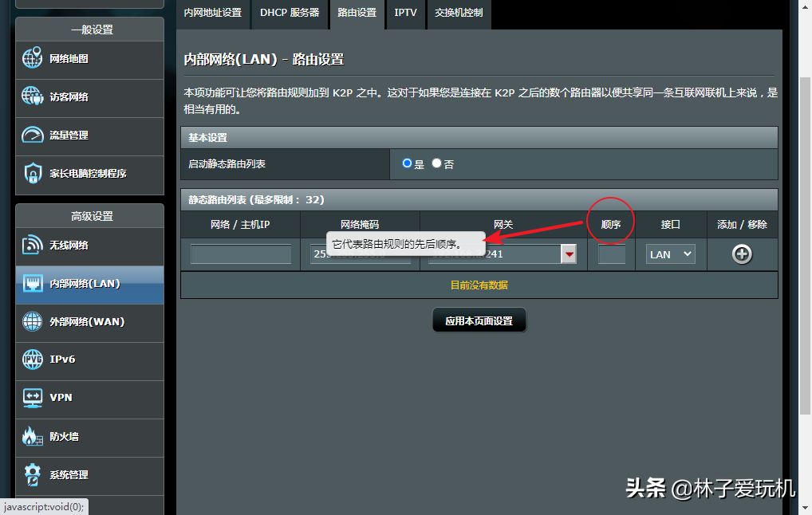812x515 pixels.
Task: Open the LAN interface dropdown
Action: point(671,254)
